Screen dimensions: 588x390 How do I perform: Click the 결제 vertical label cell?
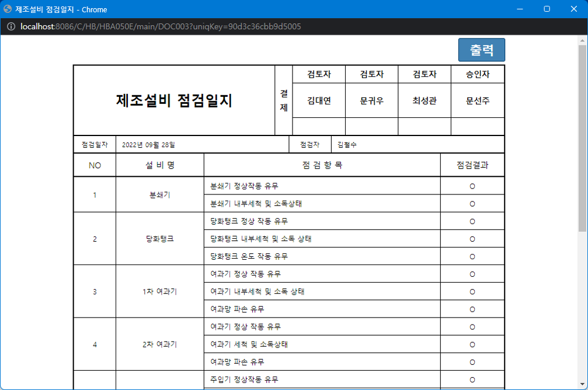tap(284, 100)
